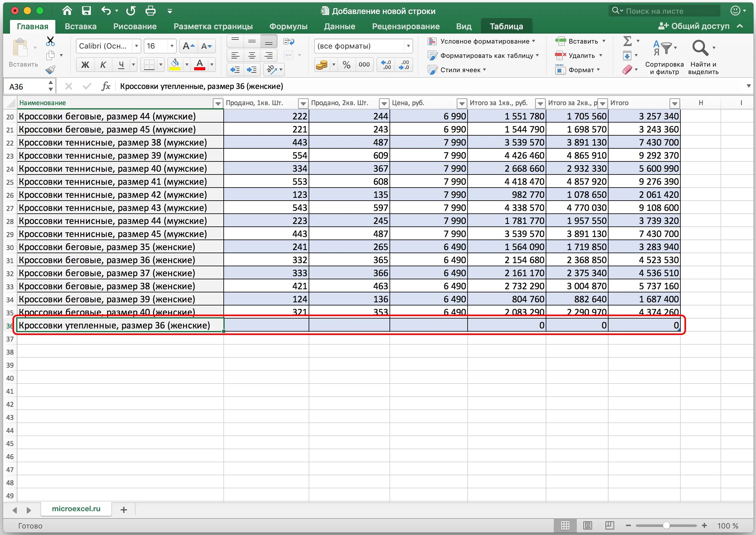The height and width of the screenshot is (535, 756).
Task: Switch to the Вставка tab
Action: tap(81, 26)
